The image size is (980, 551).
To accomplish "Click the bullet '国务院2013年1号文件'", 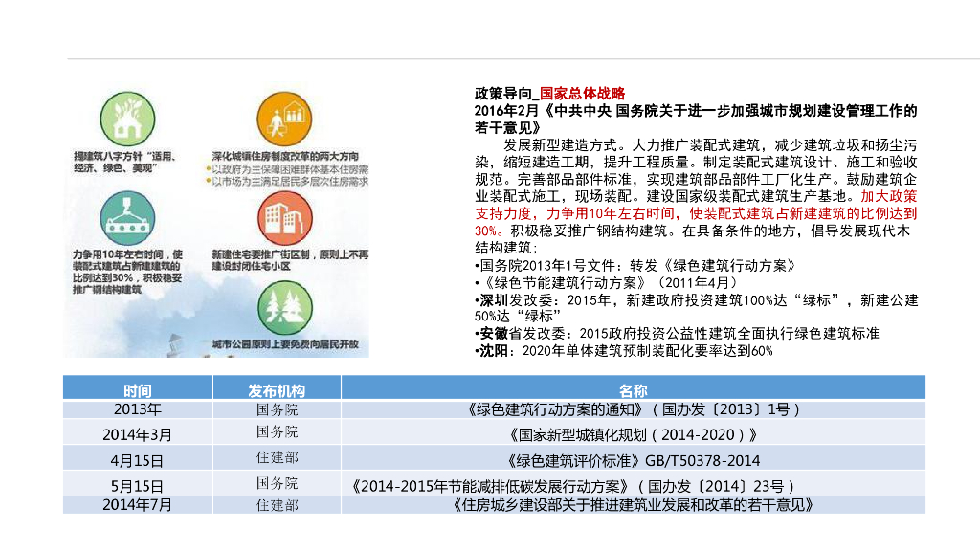I will [635, 266].
